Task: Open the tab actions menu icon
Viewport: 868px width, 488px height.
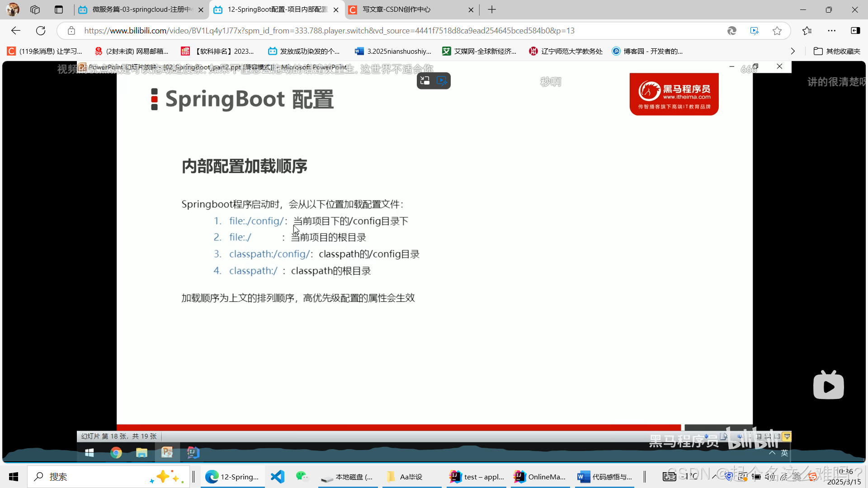Action: tap(59, 9)
